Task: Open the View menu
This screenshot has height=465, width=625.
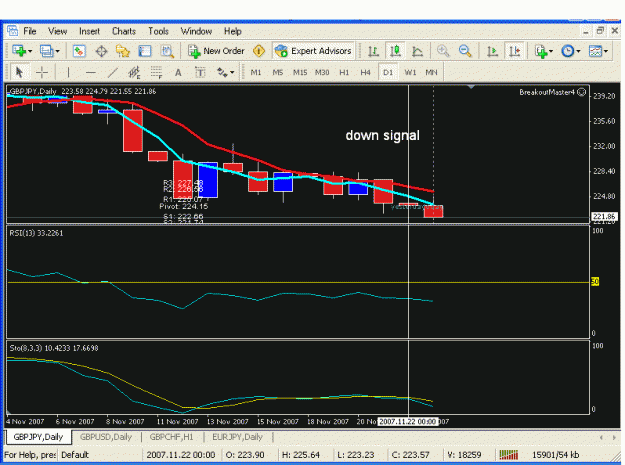Action: (x=57, y=31)
